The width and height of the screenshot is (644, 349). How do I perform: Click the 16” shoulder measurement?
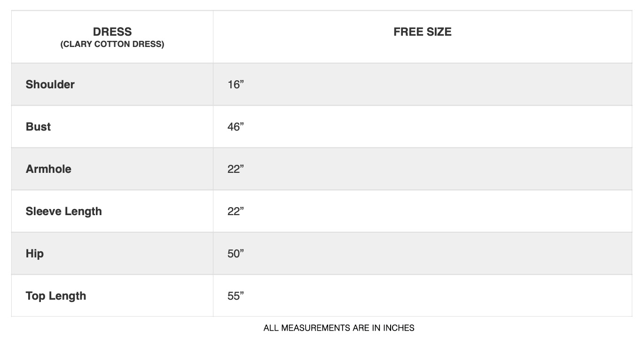tap(236, 85)
